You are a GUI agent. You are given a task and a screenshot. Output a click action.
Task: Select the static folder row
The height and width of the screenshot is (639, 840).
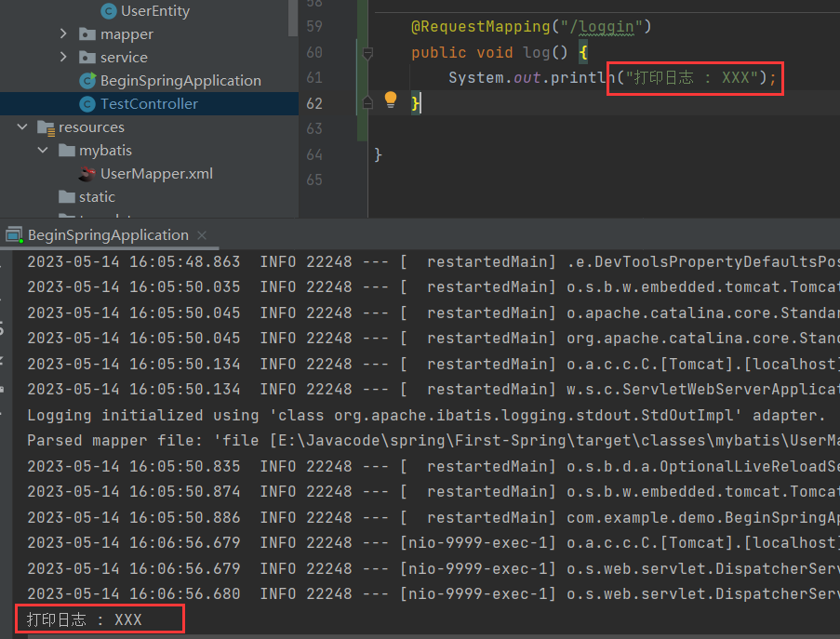click(149, 197)
